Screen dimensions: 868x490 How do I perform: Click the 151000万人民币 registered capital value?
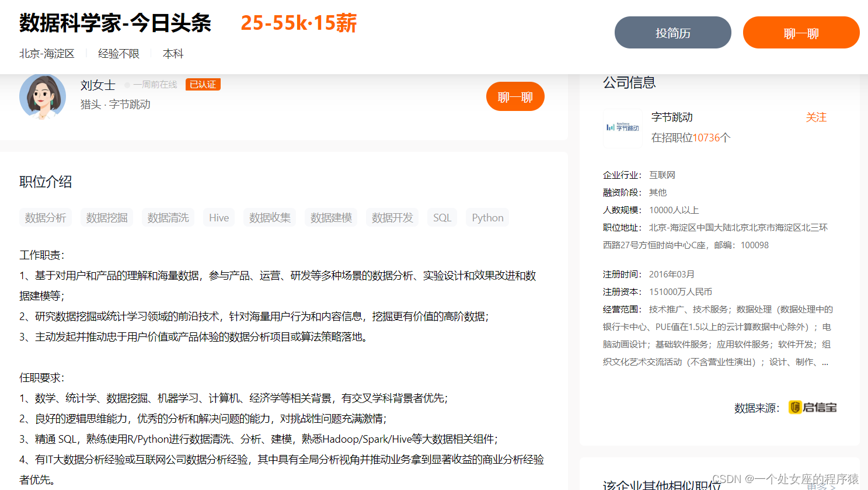681,291
